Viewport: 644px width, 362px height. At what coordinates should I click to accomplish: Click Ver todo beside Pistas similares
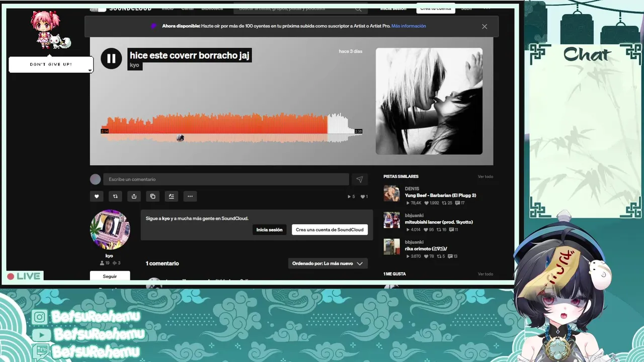tap(486, 176)
